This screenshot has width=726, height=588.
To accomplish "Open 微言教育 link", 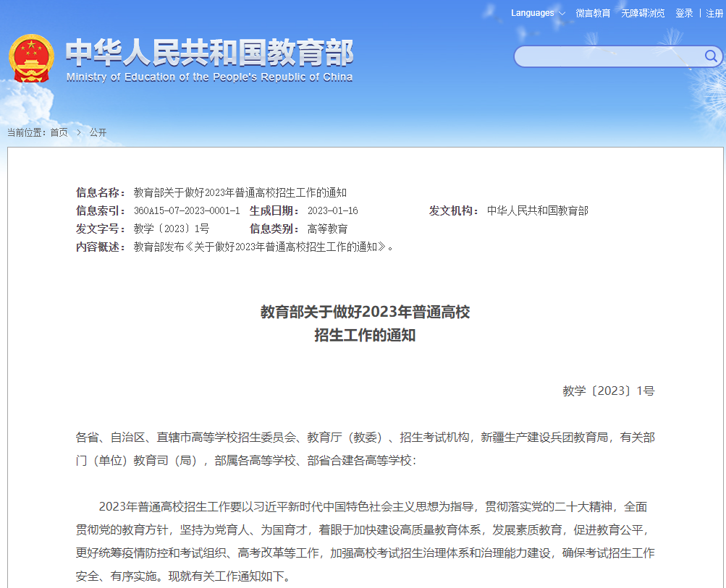I will tap(593, 13).
